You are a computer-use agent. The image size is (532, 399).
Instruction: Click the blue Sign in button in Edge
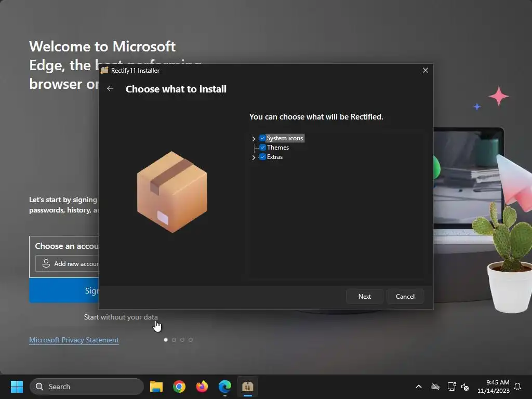point(64,290)
